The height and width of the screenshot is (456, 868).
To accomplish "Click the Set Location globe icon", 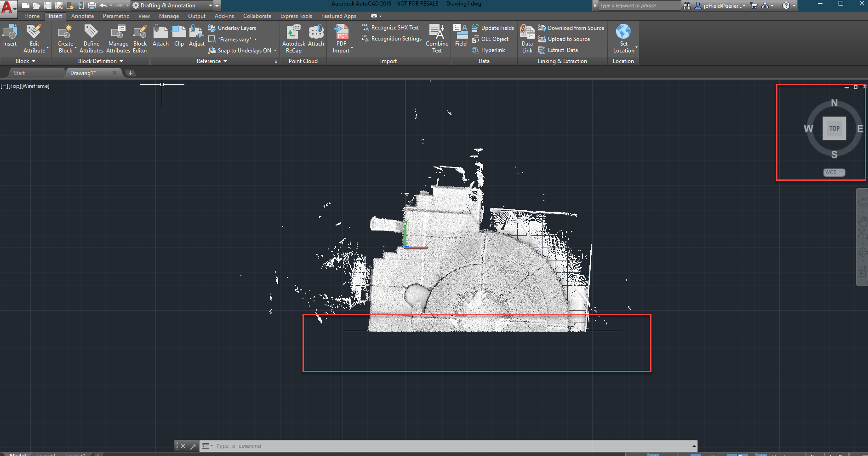I will [623, 32].
